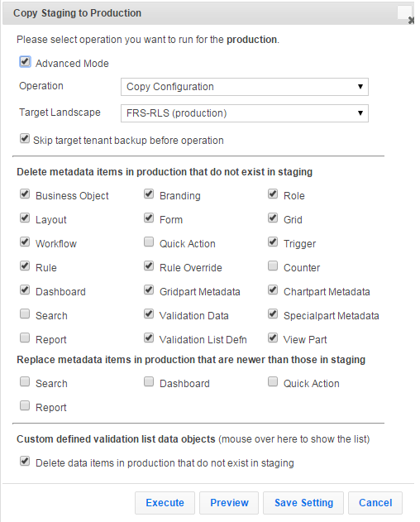420x522 pixels.
Task: Click the Save Setting button
Action: [303, 503]
